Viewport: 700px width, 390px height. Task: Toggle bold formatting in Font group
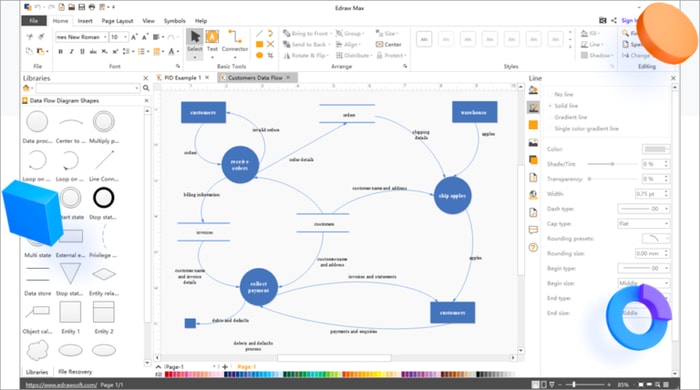pyautogui.click(x=60, y=52)
